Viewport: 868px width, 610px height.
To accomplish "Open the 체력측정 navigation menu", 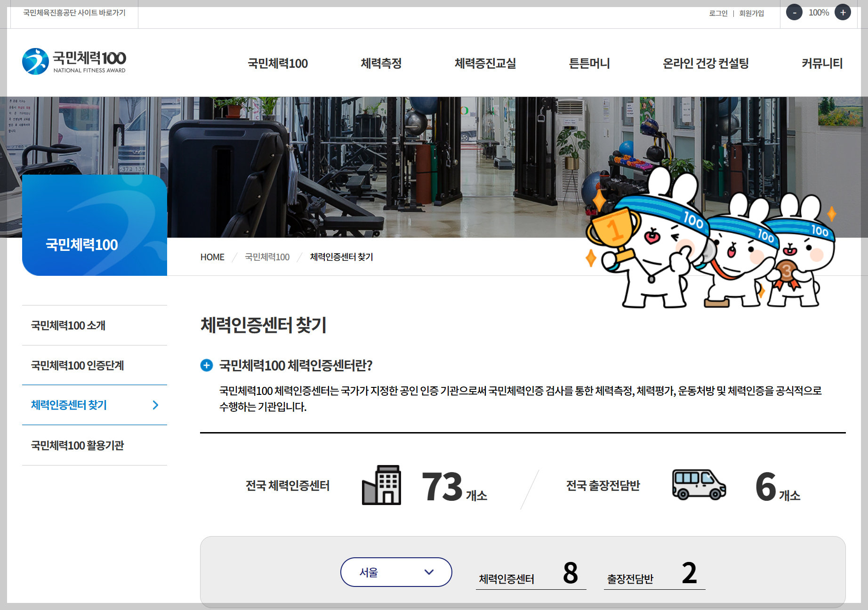I will click(x=381, y=63).
